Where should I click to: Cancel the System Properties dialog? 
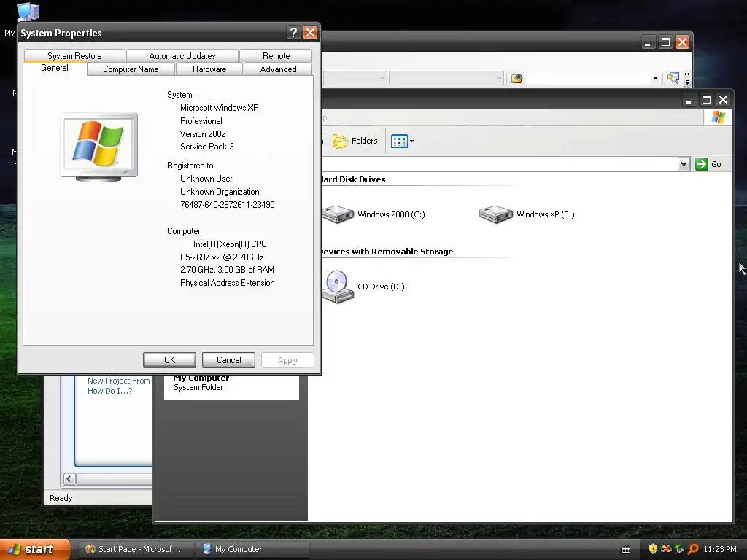click(x=228, y=360)
